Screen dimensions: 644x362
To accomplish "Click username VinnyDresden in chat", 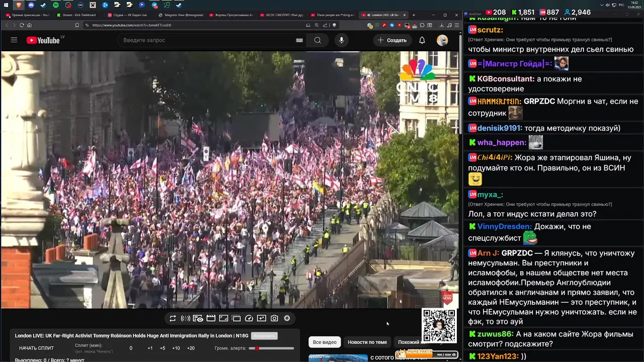I will pyautogui.click(x=505, y=226).
